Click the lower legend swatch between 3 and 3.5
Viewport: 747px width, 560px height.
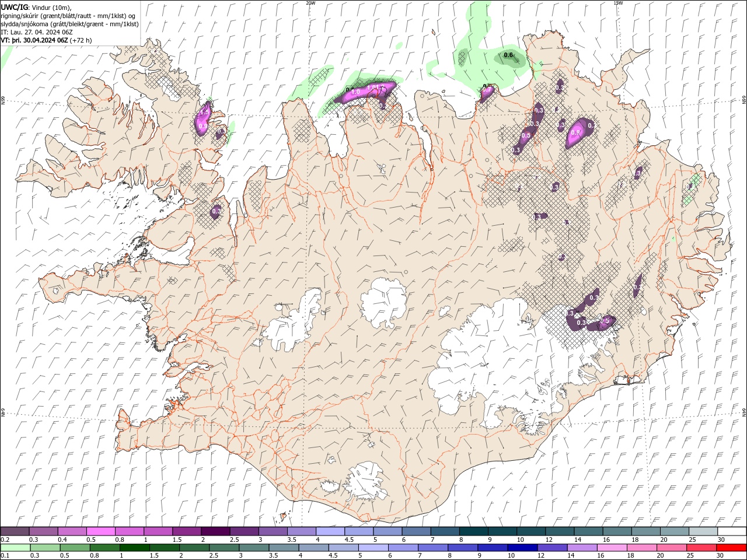pyautogui.click(x=254, y=548)
